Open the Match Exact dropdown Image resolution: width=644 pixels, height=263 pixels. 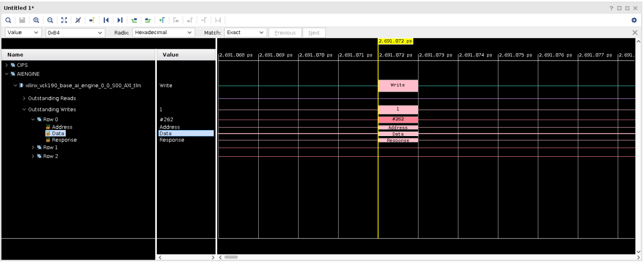(x=245, y=32)
